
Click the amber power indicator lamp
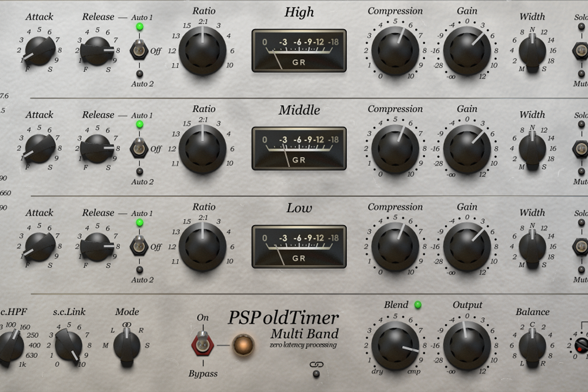click(243, 345)
